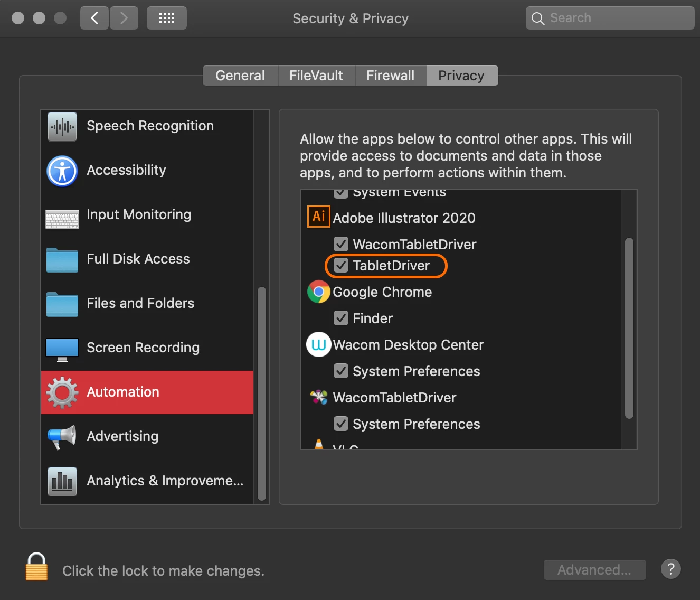Screen dimensions: 700x600
Task: Select Full Disk Access label
Action: tap(138, 259)
